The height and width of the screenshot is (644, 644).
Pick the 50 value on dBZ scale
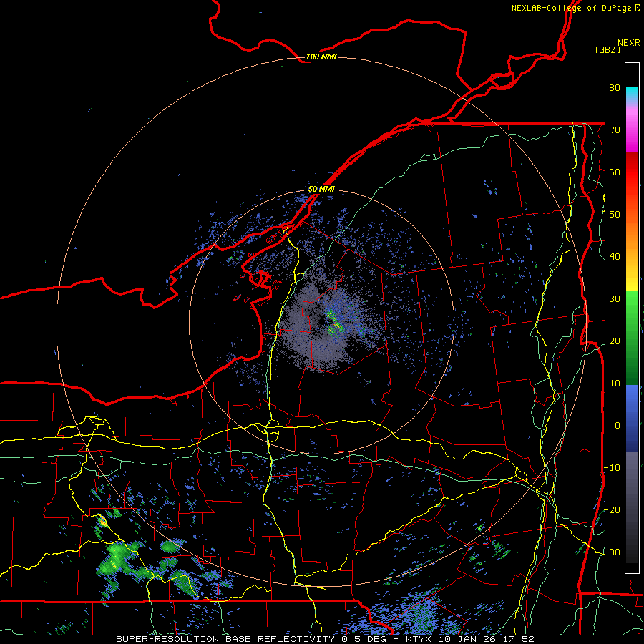615,215
